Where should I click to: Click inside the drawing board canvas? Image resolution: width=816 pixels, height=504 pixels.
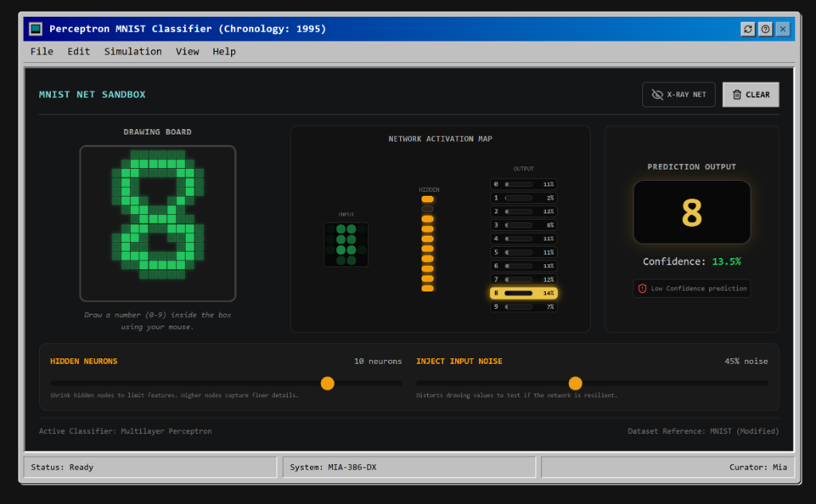[158, 223]
